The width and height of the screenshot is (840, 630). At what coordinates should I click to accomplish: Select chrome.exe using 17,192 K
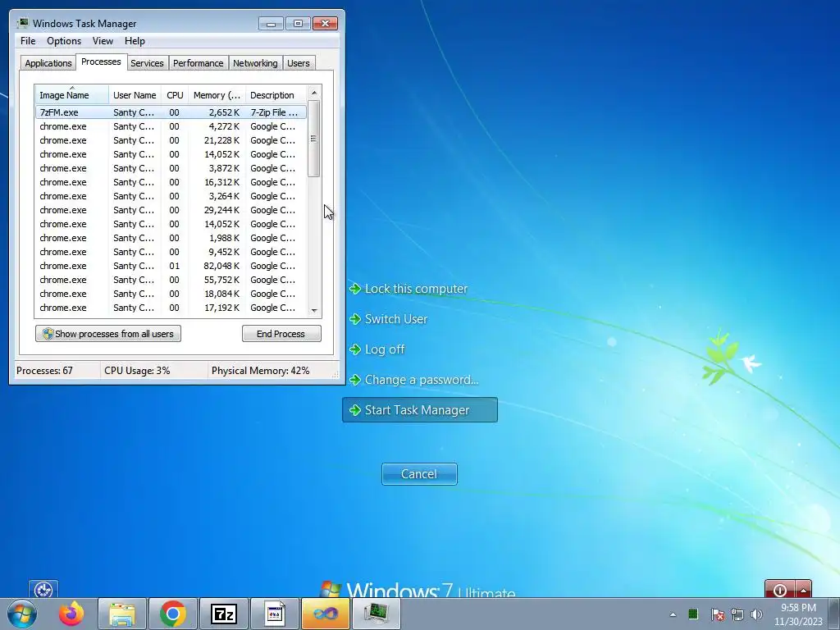tap(171, 308)
